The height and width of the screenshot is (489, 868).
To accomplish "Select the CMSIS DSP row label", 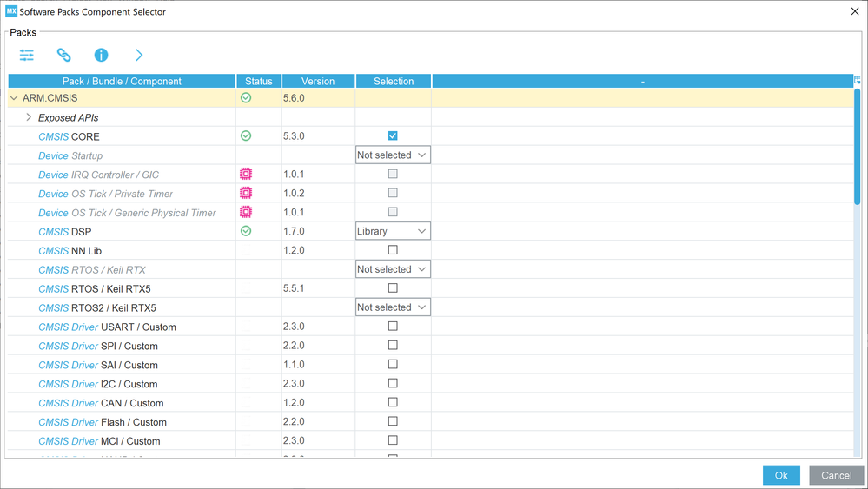I will point(65,232).
